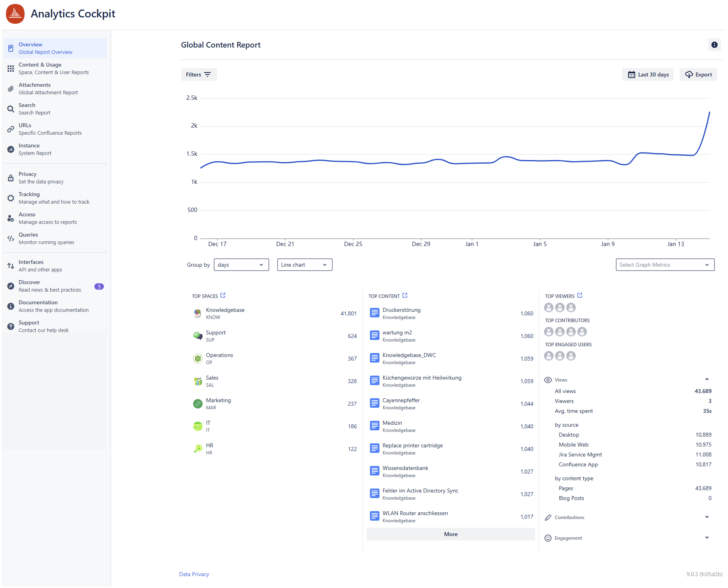Open URLs reports using the link icon
728x588 pixels.
11,129
